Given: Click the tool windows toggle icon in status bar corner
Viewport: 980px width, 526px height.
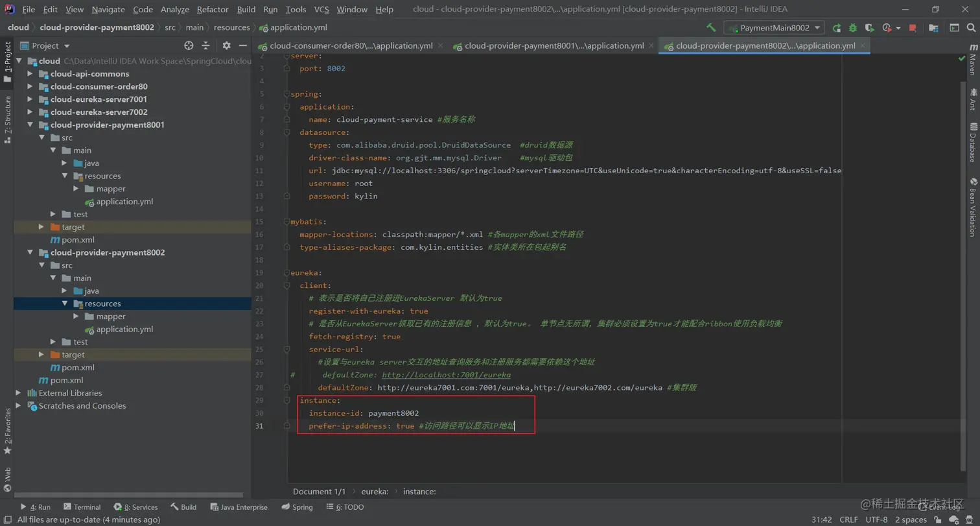Looking at the screenshot, I should tap(6, 520).
